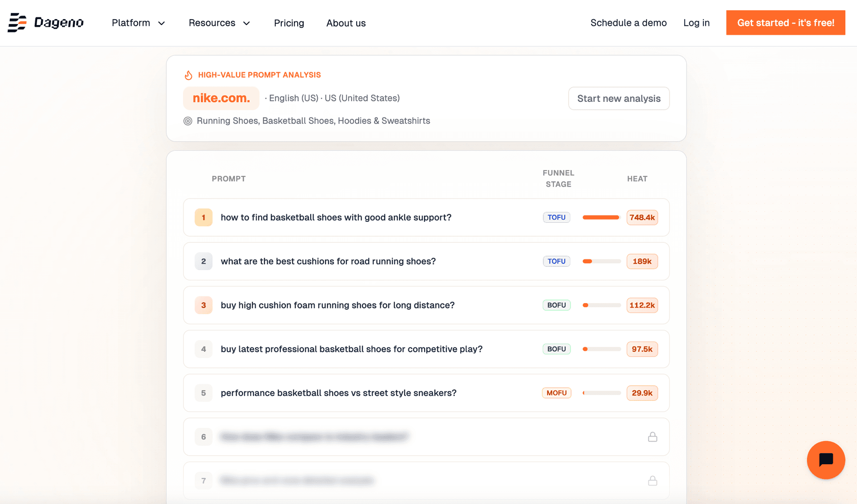The width and height of the screenshot is (857, 504).
Task: Click the chevron next to Resources
Action: click(246, 23)
